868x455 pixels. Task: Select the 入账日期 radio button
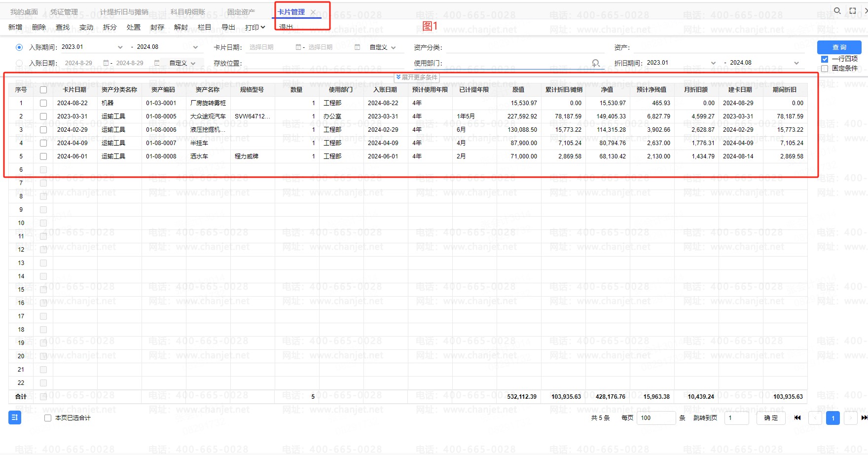[x=19, y=63]
